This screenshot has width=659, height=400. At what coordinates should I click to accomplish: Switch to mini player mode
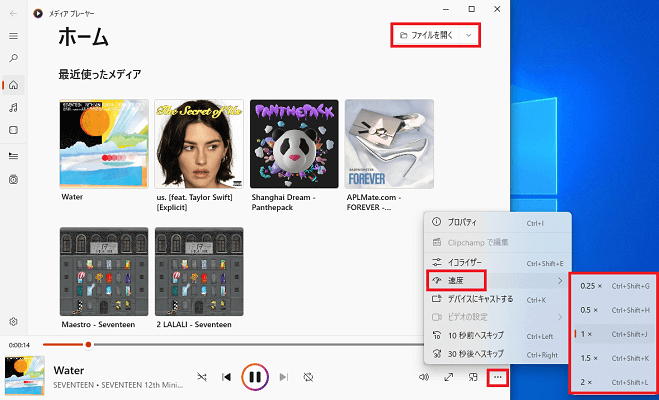(x=473, y=377)
